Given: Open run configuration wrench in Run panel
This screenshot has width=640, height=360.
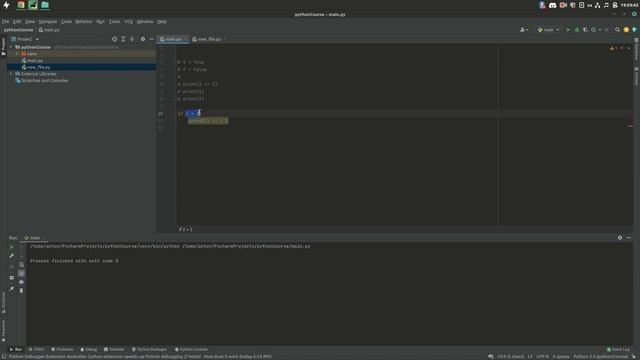Looking at the screenshot, I should 11,256.
